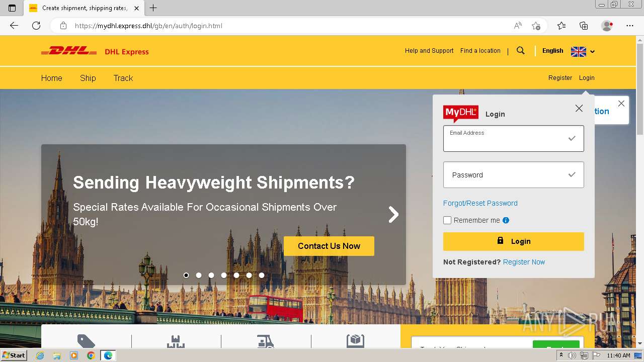Screen dimensions: 644x362
Task: Click the page vertical scrollbar thumb
Action: [640, 89]
